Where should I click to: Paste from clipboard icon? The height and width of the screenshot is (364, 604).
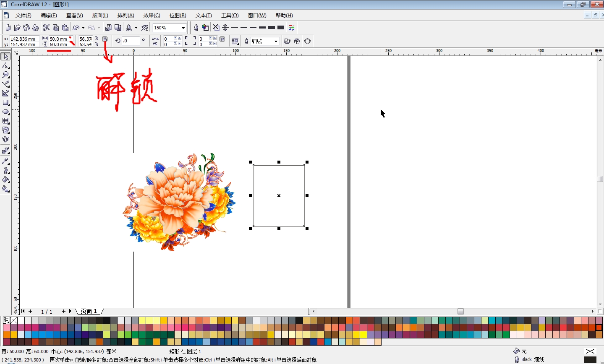click(x=65, y=28)
